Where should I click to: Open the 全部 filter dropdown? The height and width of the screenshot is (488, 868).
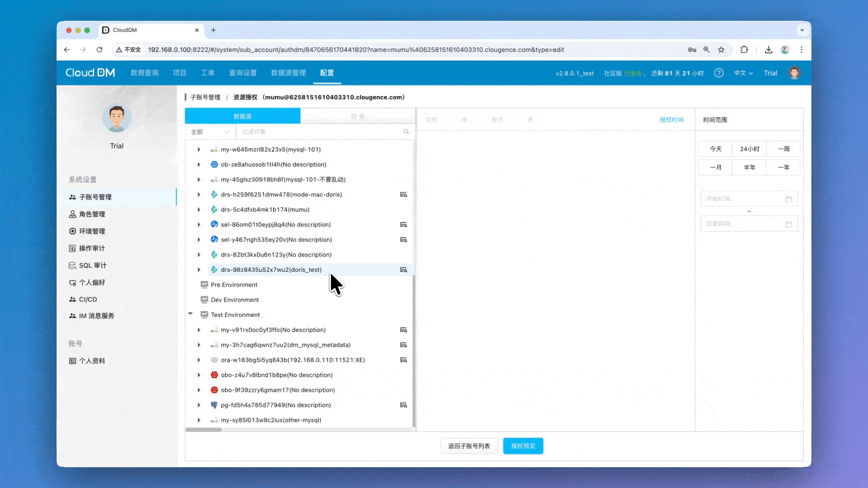pyautogui.click(x=210, y=132)
